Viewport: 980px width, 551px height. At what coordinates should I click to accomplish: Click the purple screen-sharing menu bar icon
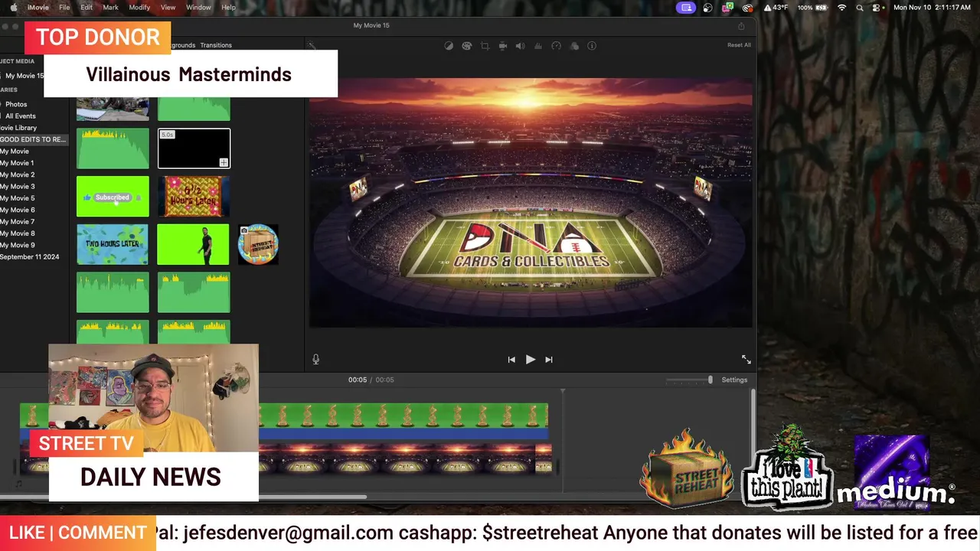(x=686, y=8)
